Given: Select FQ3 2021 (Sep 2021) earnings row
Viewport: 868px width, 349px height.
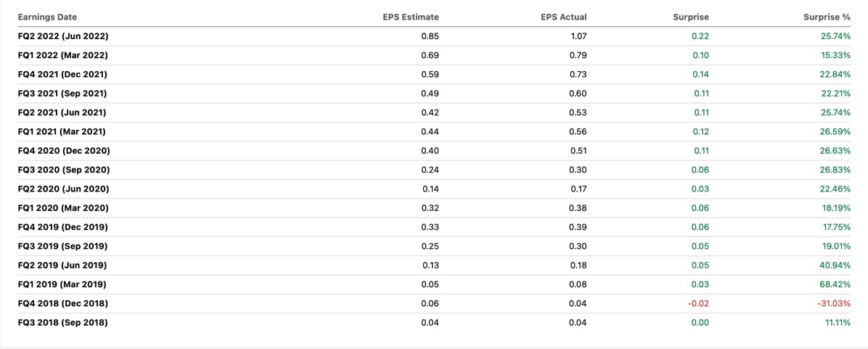Looking at the screenshot, I should point(434,94).
